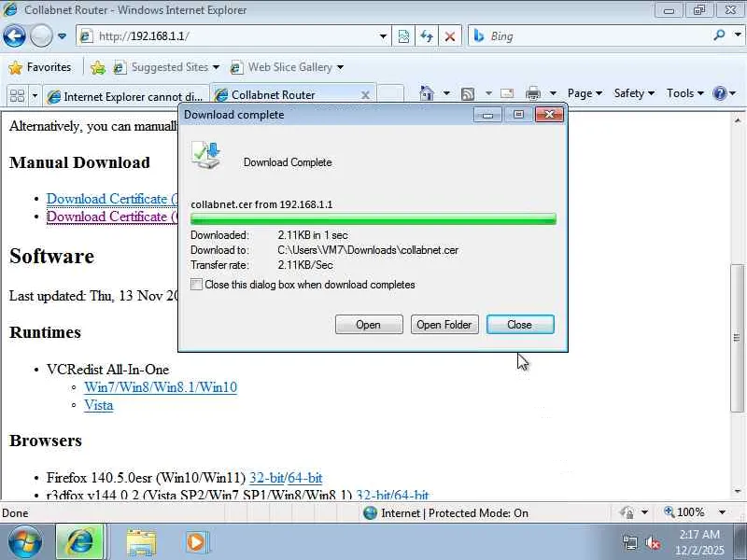Click Firefox 64-bit download link
Screen dimensions: 747x560
point(305,477)
